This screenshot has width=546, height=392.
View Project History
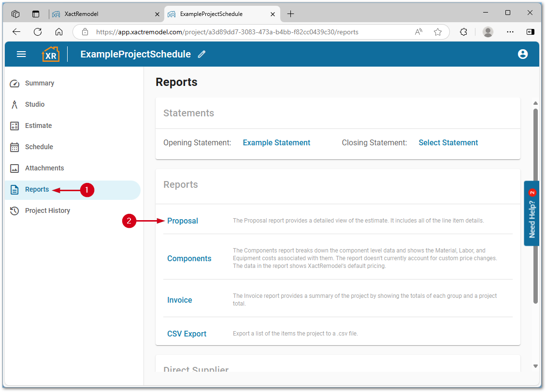[47, 210]
